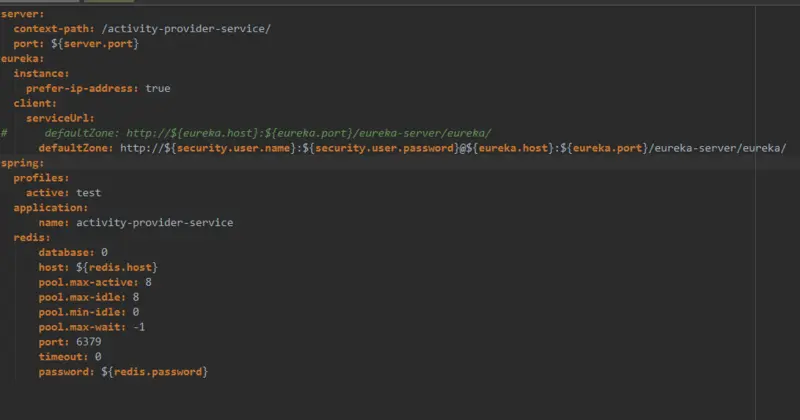The image size is (800, 420).
Task: Click the 'serviceUrl:' key
Action: (60, 118)
